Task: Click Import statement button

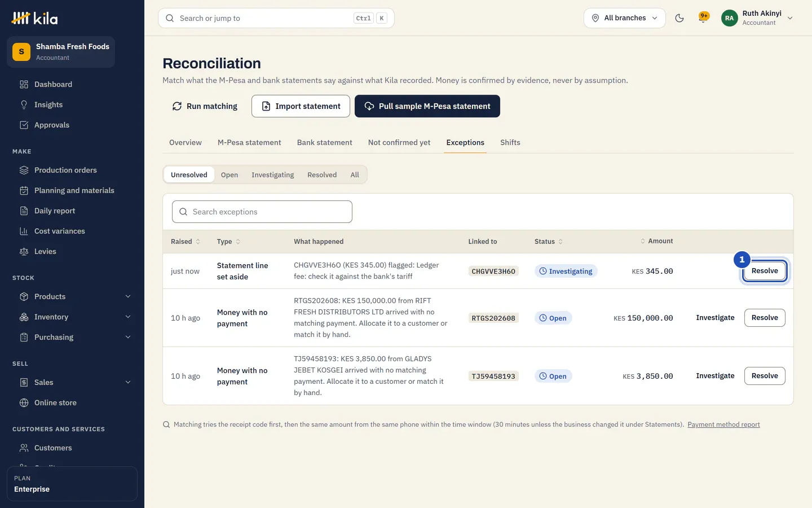Action: 301,106
